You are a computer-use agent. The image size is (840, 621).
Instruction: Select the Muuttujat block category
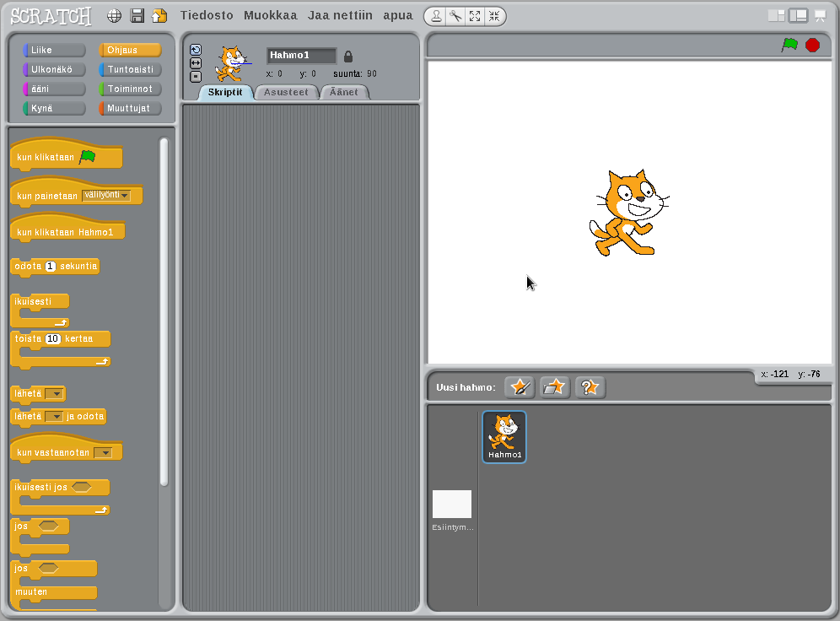coord(130,108)
